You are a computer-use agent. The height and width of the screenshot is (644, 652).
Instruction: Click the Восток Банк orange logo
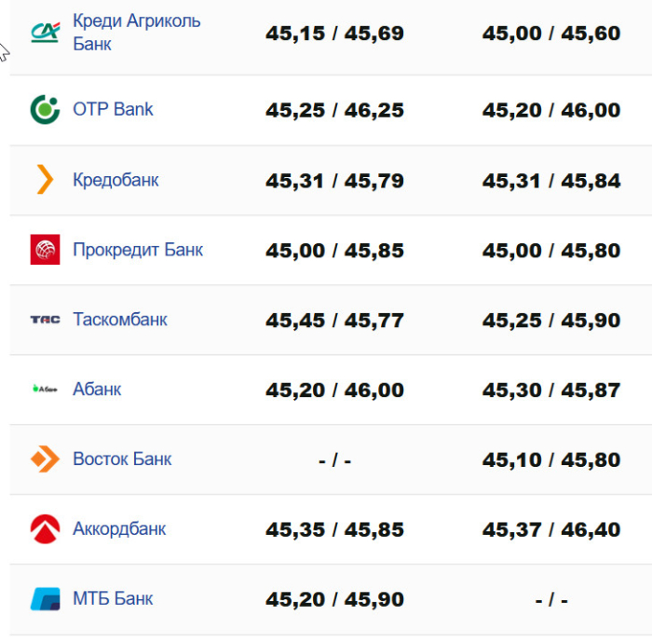coord(45,459)
